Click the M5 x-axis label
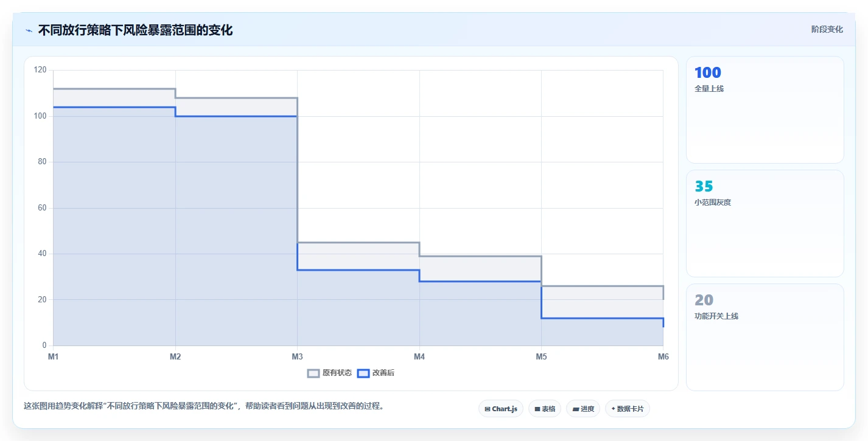 coord(541,357)
